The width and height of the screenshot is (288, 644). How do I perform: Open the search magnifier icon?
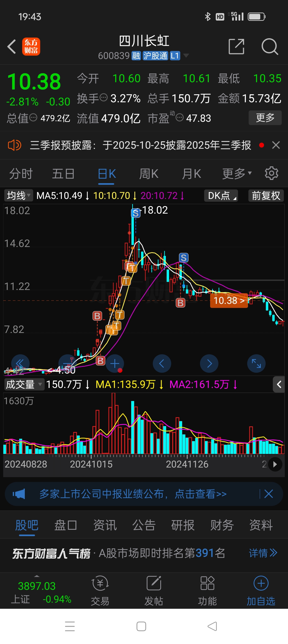pyautogui.click(x=270, y=46)
